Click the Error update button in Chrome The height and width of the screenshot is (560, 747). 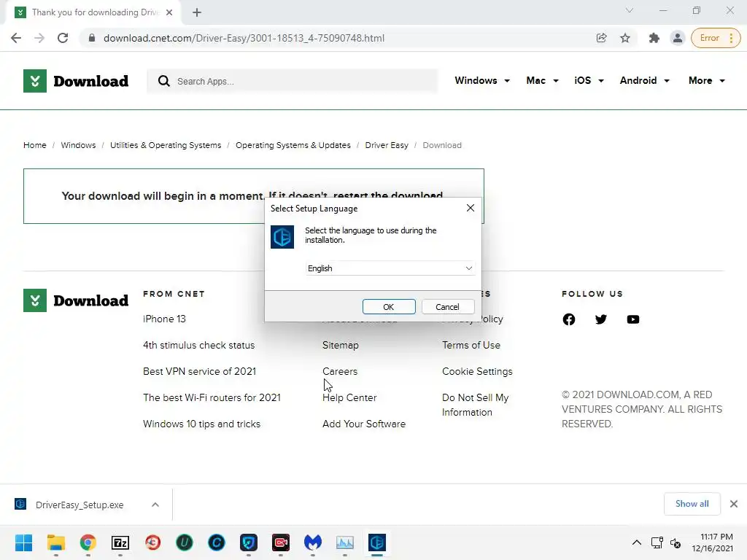[716, 38]
